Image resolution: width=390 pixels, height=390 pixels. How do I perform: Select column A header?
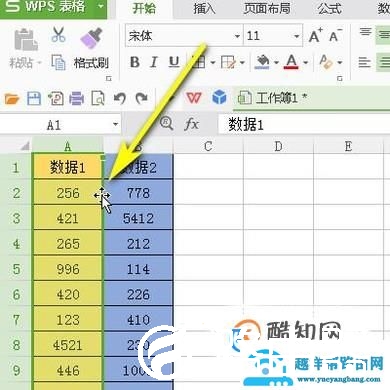point(68,146)
